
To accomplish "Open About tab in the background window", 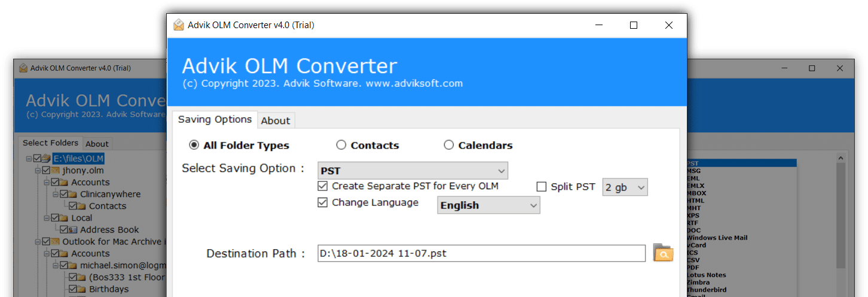I will [x=97, y=144].
